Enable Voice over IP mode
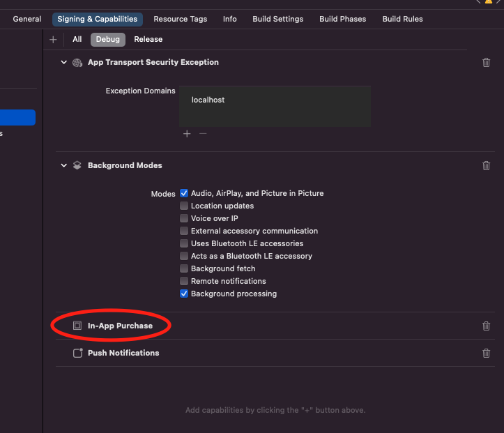 [184, 218]
